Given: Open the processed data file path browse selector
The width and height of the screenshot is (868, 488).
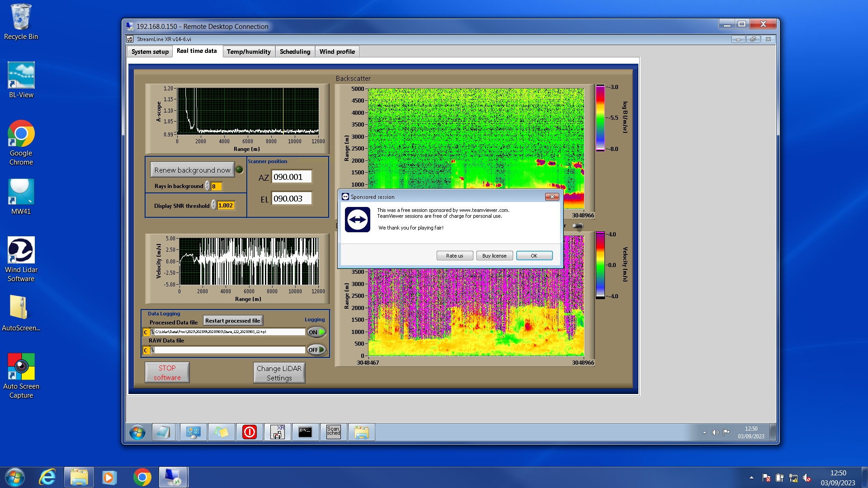Looking at the screenshot, I should 152,332.
